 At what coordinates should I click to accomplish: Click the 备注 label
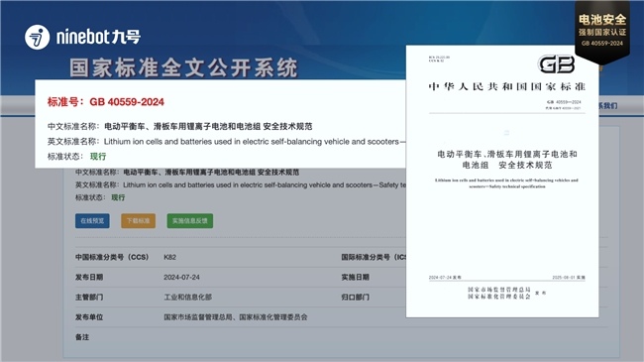pyautogui.click(x=82, y=337)
